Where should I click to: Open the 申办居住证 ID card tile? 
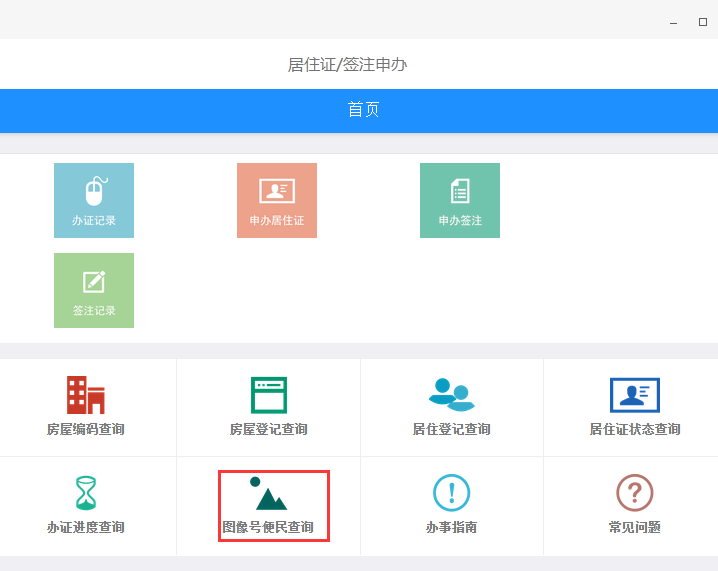[277, 201]
